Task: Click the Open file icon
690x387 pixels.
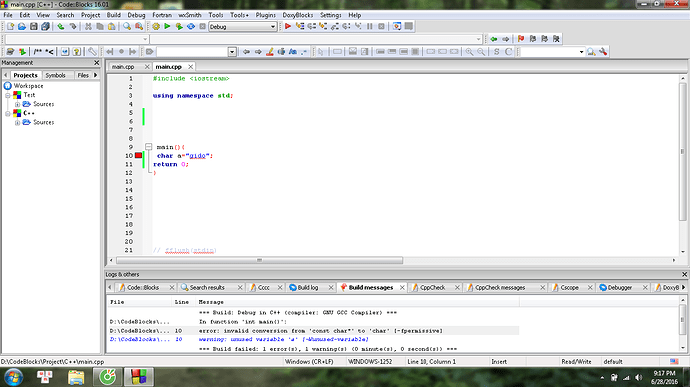Action: click(22, 26)
